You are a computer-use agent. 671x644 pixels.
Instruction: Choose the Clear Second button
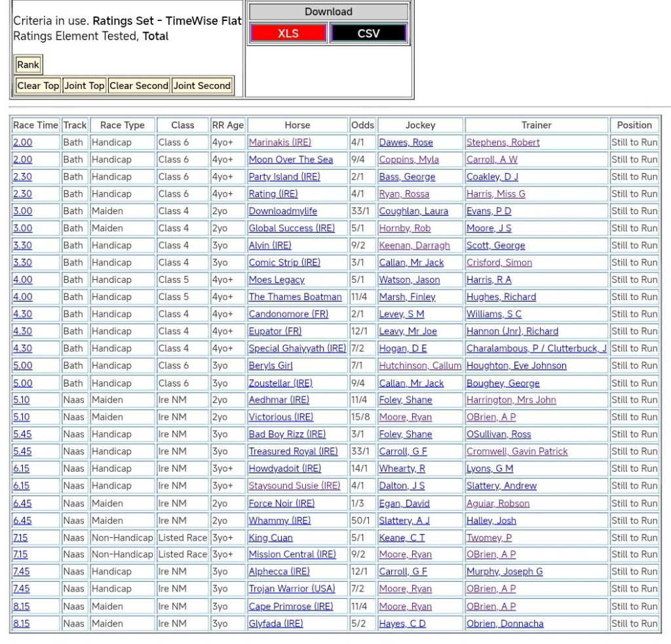139,86
